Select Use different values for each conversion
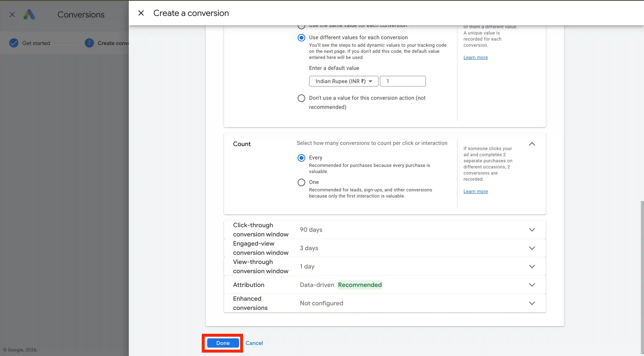Viewport: 644px width, 356px height. coord(301,38)
